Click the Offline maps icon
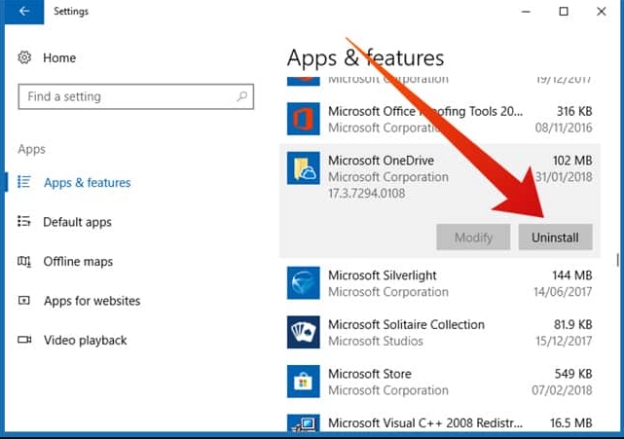The image size is (624, 439). [x=24, y=261]
